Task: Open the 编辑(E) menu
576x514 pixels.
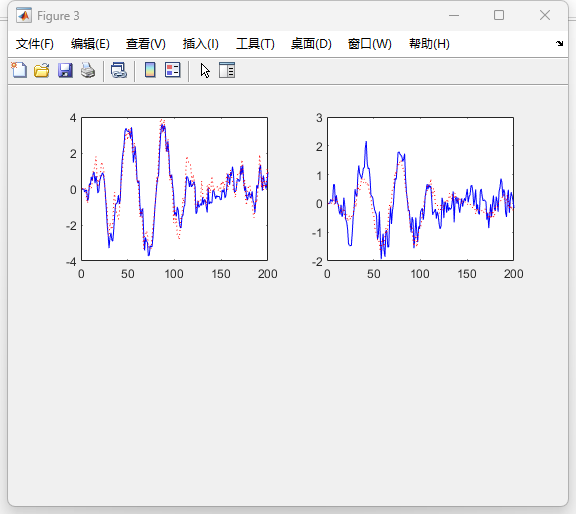Action: 90,44
